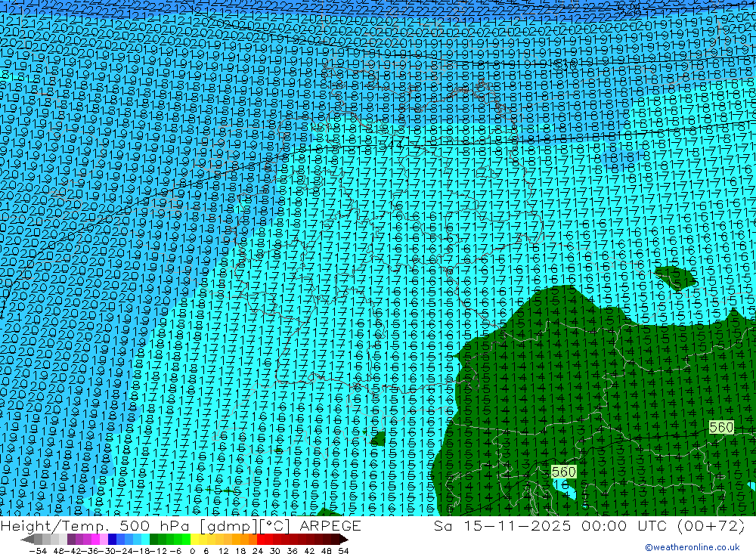Image resolution: width=756 pixels, height=554 pixels.
Task: Click the [°C] unit label
Action: [275, 525]
